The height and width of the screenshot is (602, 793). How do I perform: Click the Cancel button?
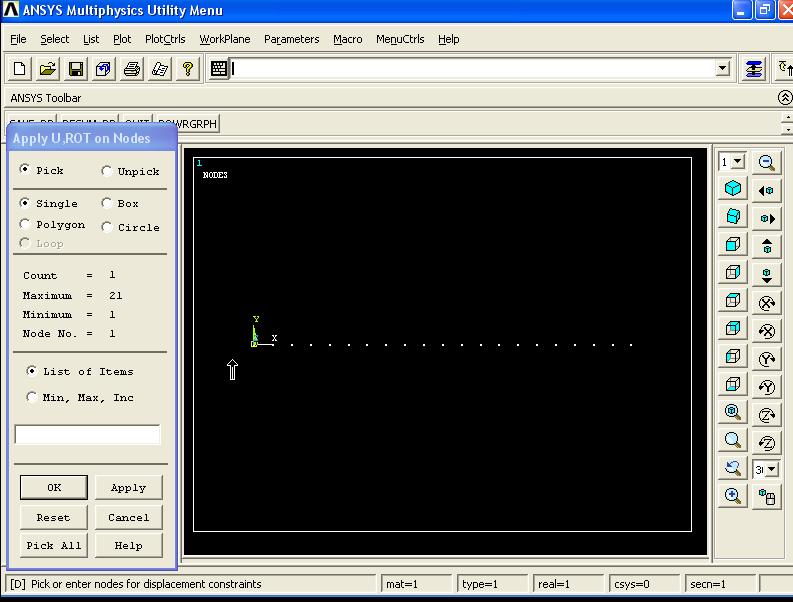(128, 517)
